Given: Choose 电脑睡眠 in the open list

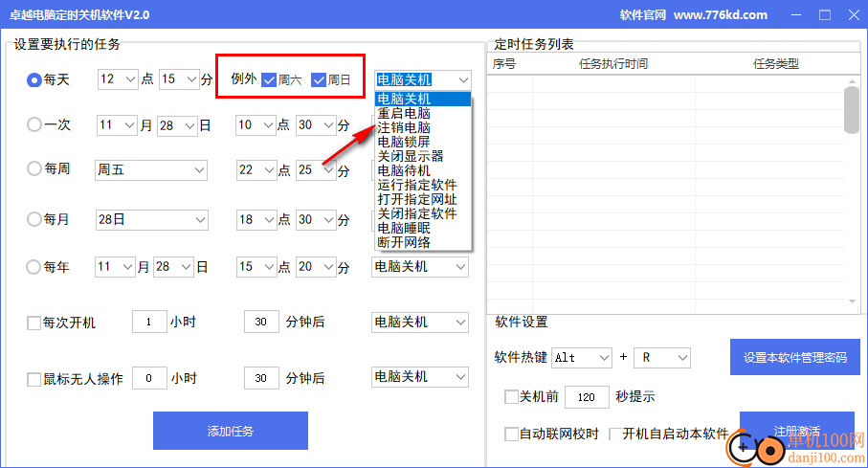Looking at the screenshot, I should pos(423,228).
